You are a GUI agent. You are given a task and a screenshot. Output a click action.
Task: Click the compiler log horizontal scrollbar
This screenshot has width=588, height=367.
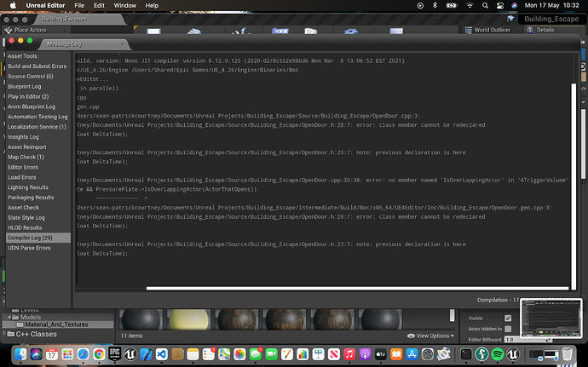click(x=357, y=289)
